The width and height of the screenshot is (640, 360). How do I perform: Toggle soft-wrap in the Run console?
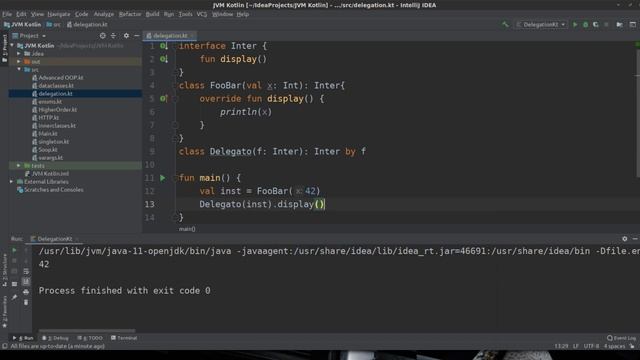point(26,271)
